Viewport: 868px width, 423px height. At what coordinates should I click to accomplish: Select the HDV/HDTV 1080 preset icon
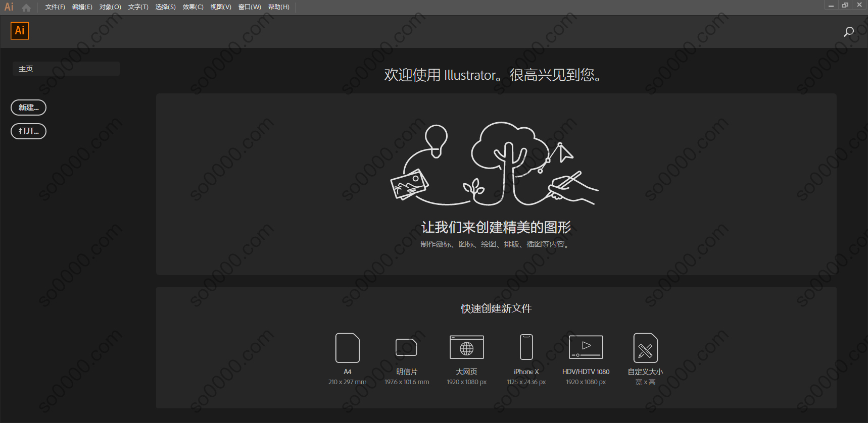586,347
